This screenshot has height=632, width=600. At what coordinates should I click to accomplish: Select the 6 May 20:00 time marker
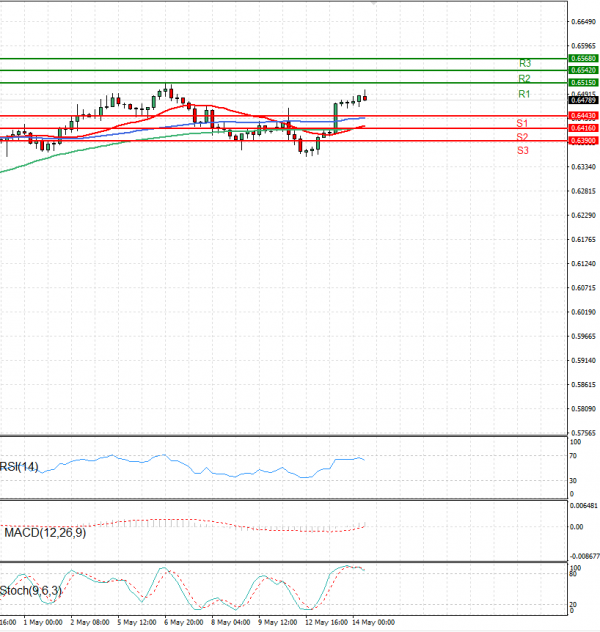tap(185, 622)
